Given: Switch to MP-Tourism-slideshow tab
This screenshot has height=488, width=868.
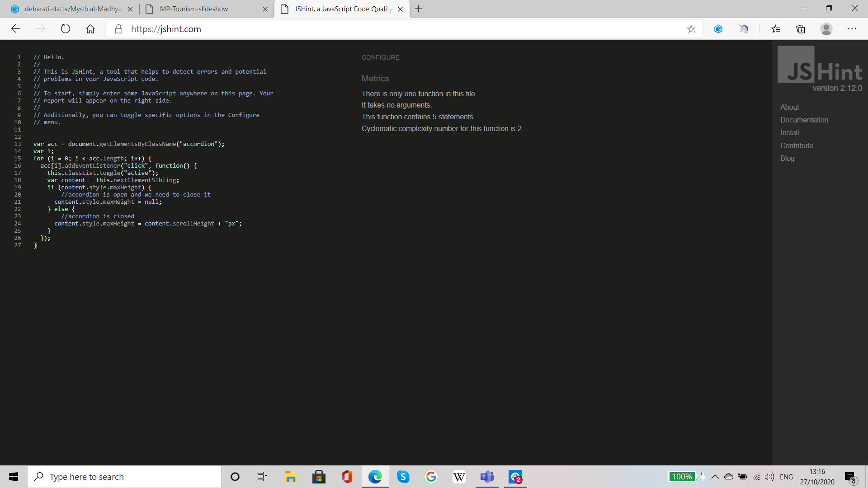Looking at the screenshot, I should point(194,9).
